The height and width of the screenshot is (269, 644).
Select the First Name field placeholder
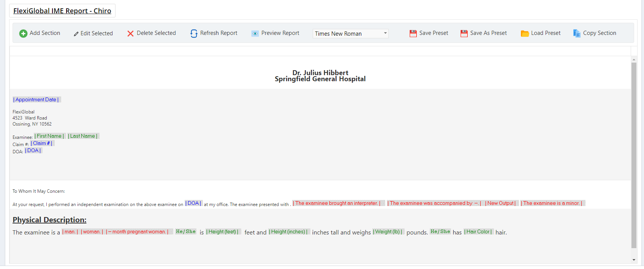(x=49, y=136)
